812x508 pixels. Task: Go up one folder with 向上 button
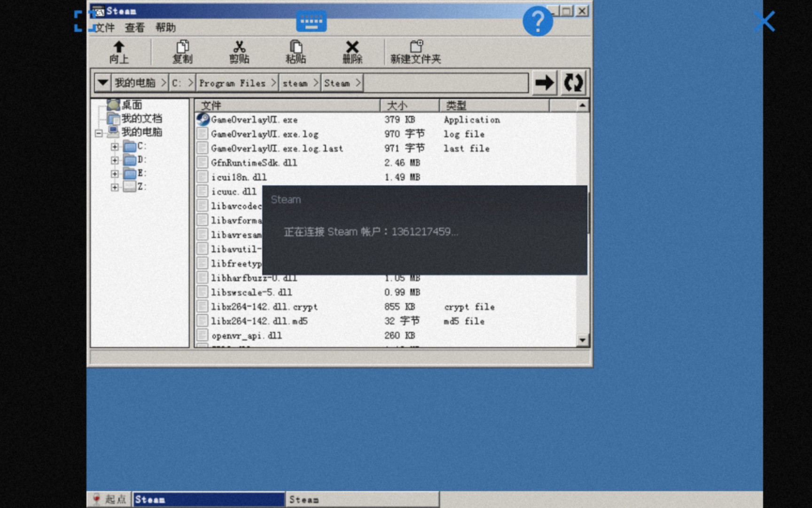[x=118, y=52]
